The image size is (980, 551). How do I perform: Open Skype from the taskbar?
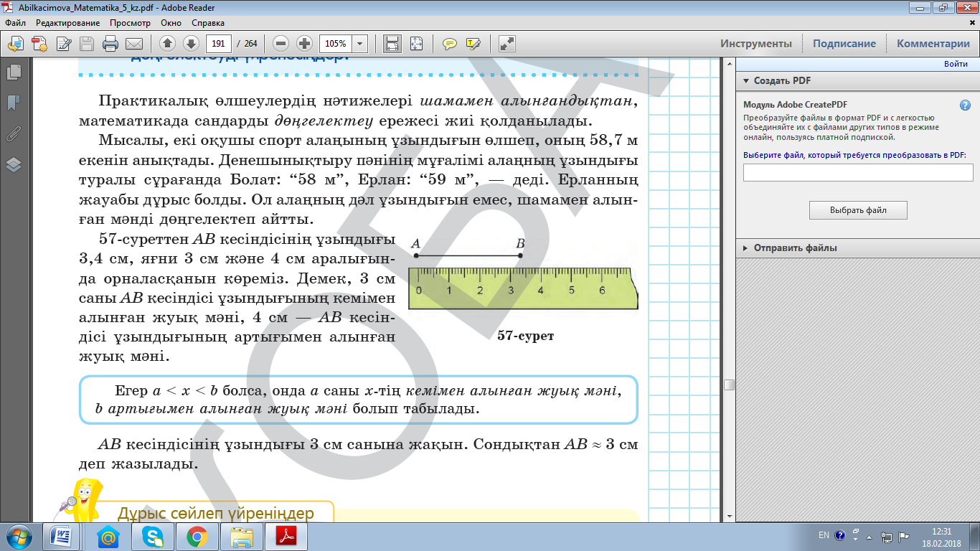click(152, 536)
